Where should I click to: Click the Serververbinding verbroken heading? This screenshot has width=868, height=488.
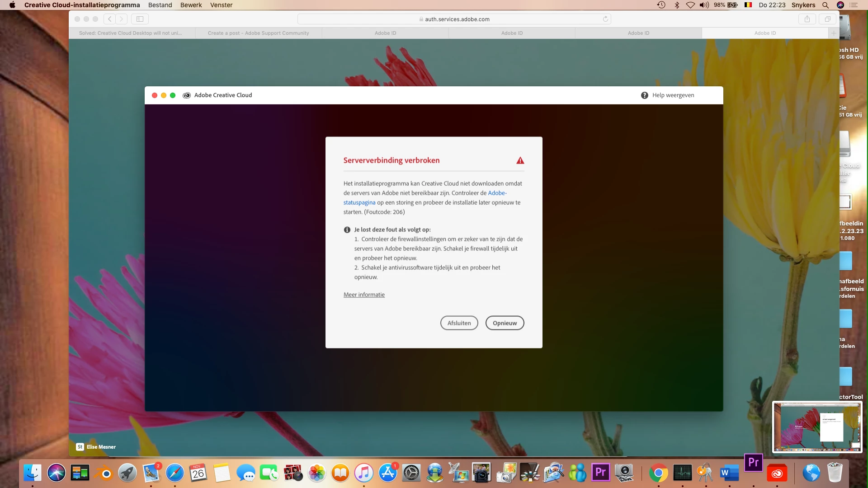coord(392,160)
